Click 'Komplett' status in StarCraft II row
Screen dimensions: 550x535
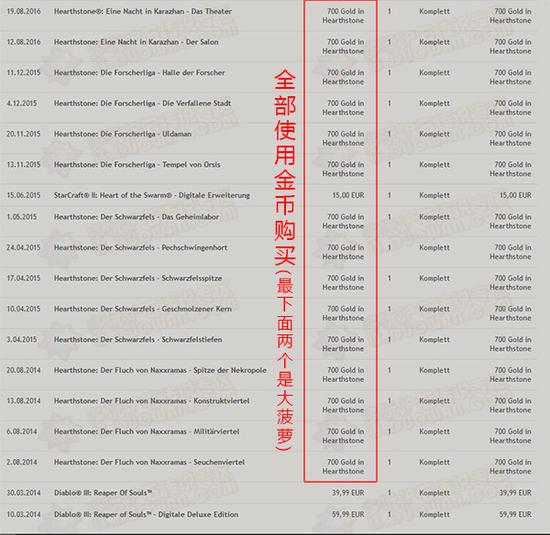[434, 195]
